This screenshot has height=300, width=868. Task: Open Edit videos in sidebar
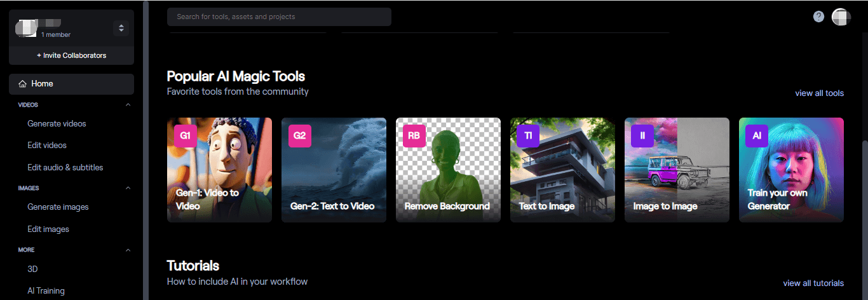click(x=47, y=146)
